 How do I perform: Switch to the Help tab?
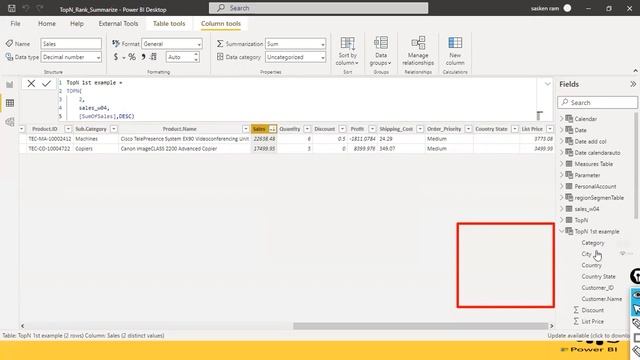[x=77, y=24]
